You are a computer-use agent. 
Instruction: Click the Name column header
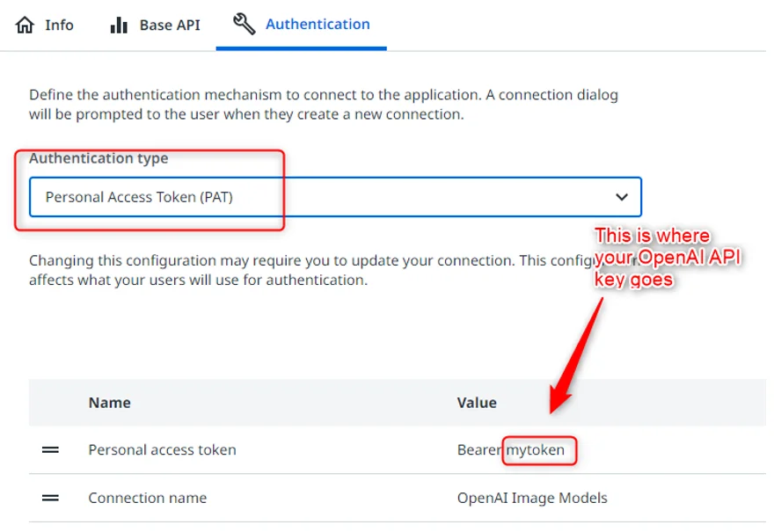pos(109,402)
